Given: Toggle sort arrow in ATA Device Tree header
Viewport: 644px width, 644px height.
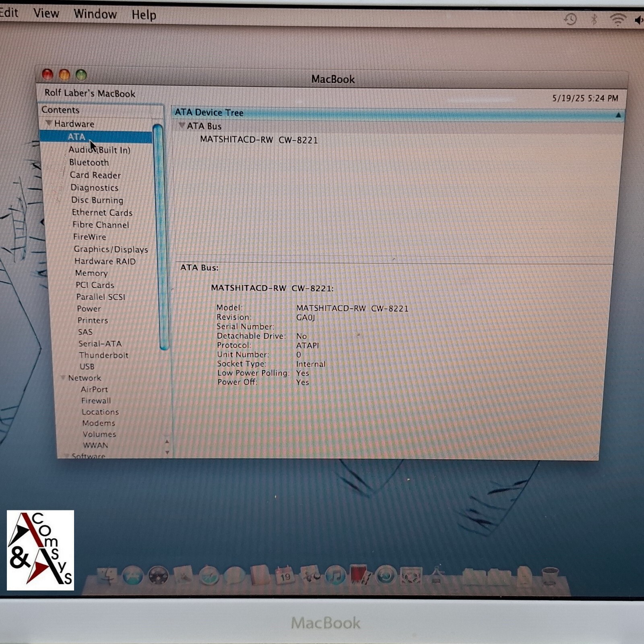Looking at the screenshot, I should 618,115.
